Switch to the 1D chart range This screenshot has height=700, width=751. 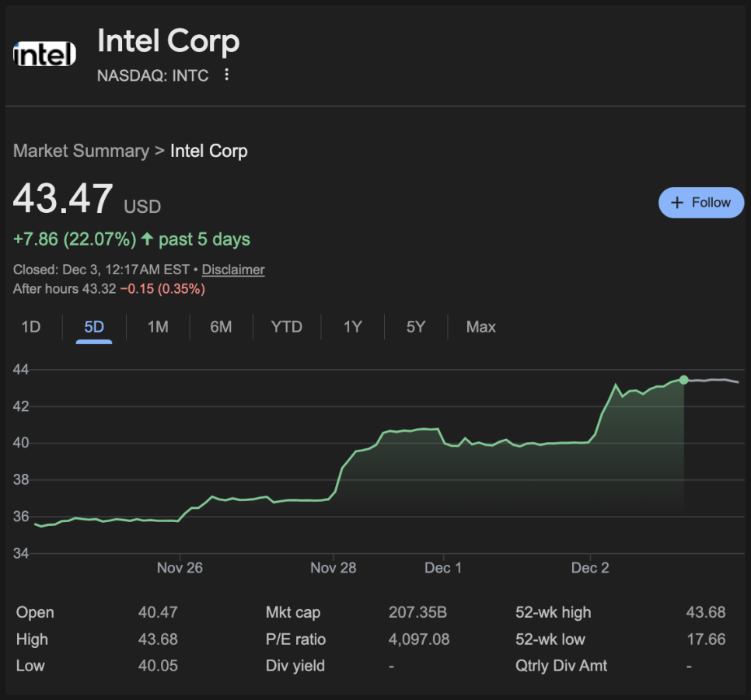tap(31, 327)
